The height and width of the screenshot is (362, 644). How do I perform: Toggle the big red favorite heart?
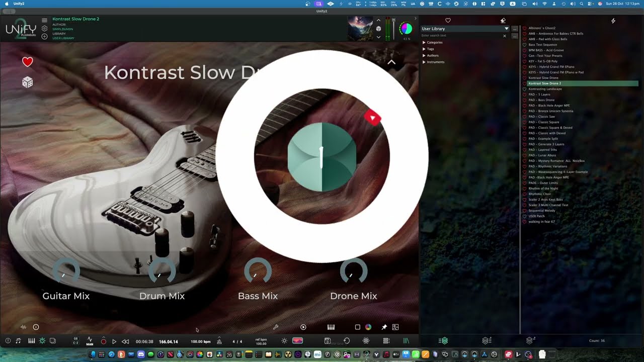tap(28, 62)
